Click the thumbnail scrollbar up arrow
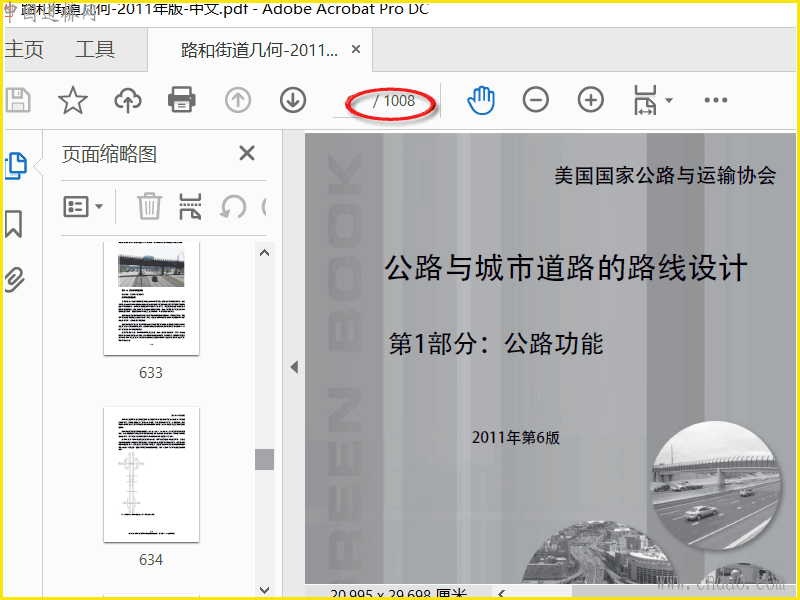The image size is (800, 600). [x=264, y=253]
